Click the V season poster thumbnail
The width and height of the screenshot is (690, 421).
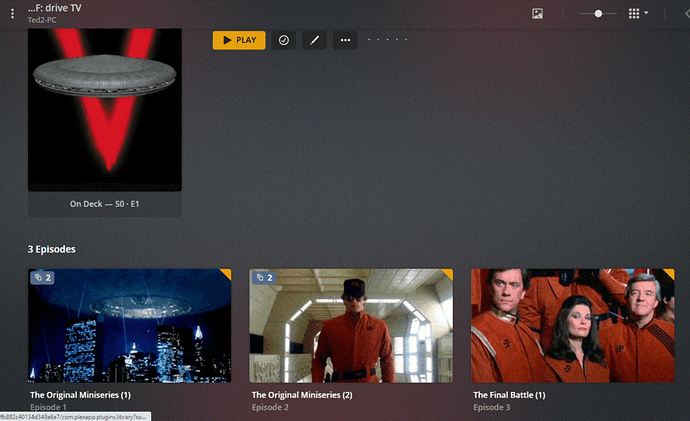point(105,110)
